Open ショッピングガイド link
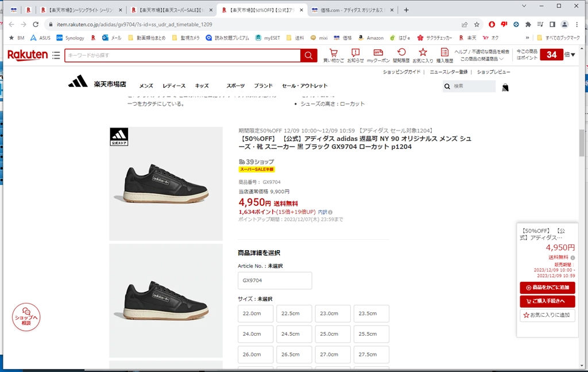The image size is (588, 372). (401, 72)
